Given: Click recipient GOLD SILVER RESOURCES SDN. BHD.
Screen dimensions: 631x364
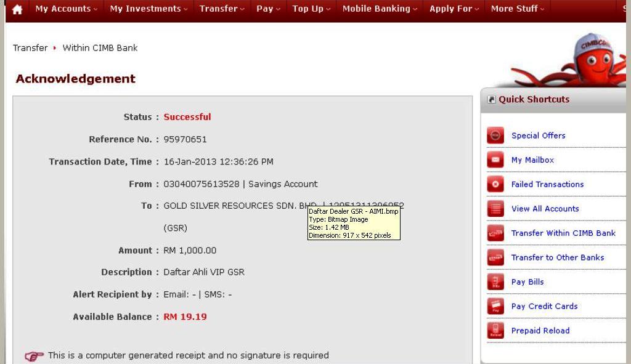Looking at the screenshot, I should point(240,206).
